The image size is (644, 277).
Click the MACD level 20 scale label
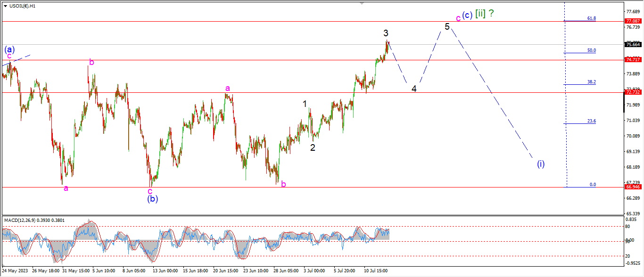628,256
